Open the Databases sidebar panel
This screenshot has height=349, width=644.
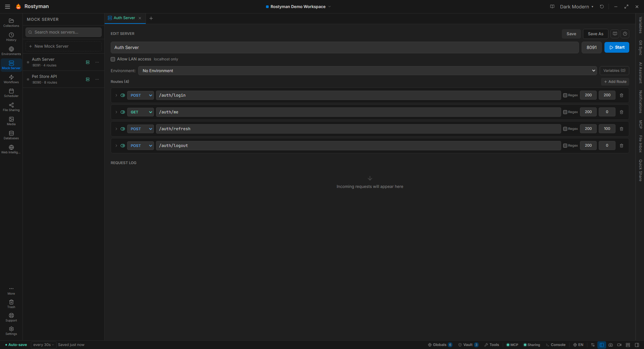coord(11,135)
